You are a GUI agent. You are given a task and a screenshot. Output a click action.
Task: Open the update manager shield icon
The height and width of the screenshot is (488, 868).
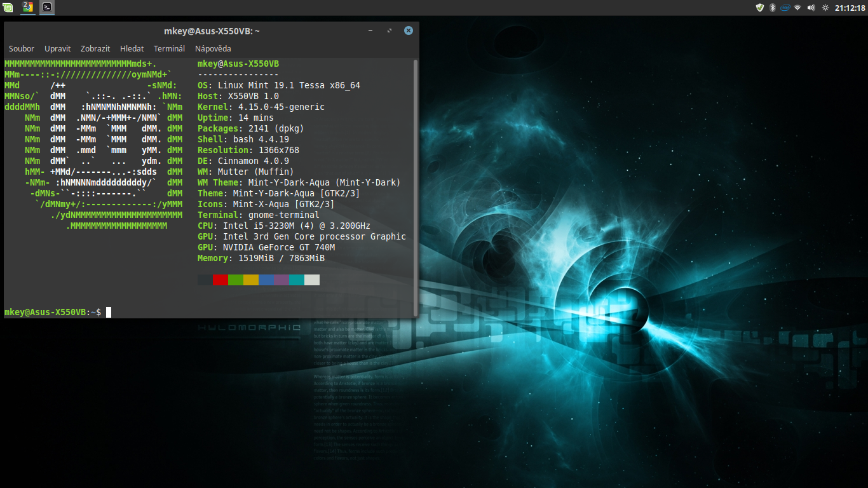[759, 8]
